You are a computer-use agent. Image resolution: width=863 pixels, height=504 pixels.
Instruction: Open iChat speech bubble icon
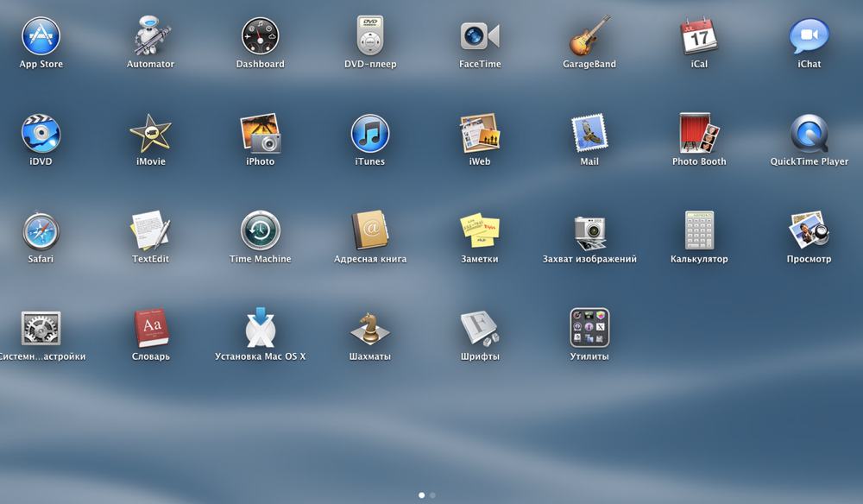pos(809,36)
